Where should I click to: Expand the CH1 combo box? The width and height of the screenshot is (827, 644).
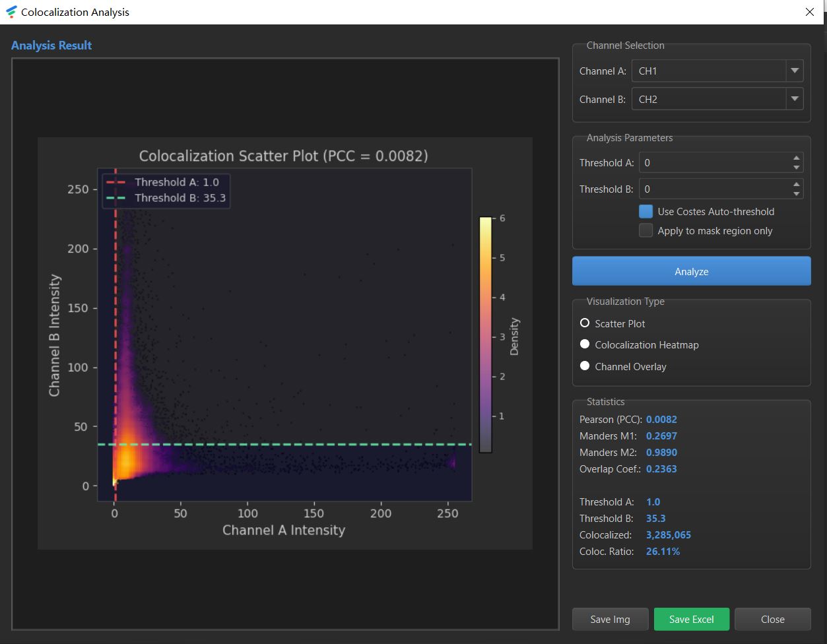tap(717, 71)
